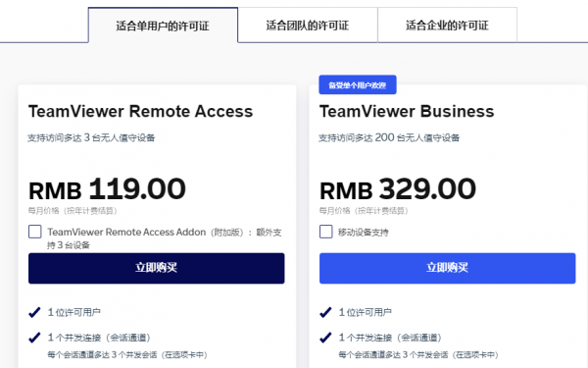Click checkmark icon beside Business 1 位许可用户
The image size is (588, 368).
coord(325,312)
